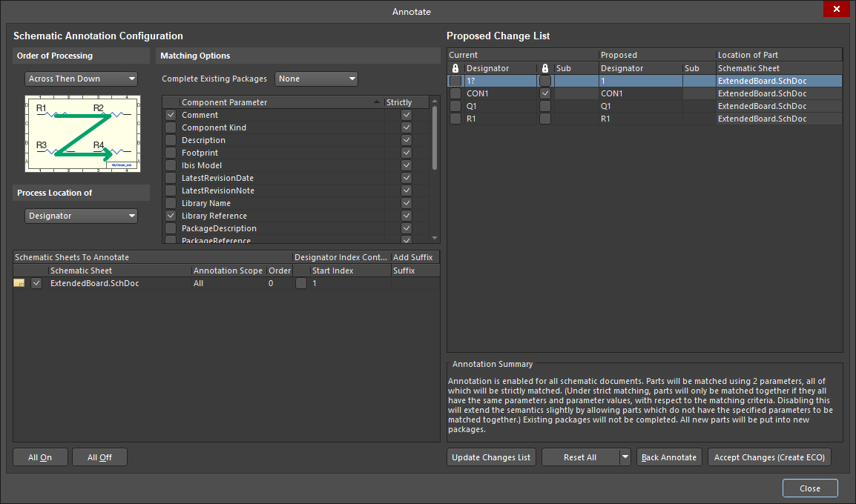Image resolution: width=856 pixels, height=504 pixels.
Task: Enable the Description parameter checkbox
Action: coord(171,140)
